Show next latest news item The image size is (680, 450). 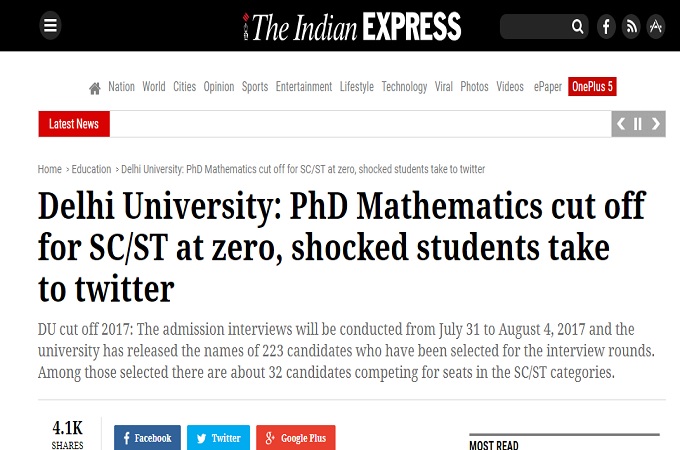pos(656,124)
